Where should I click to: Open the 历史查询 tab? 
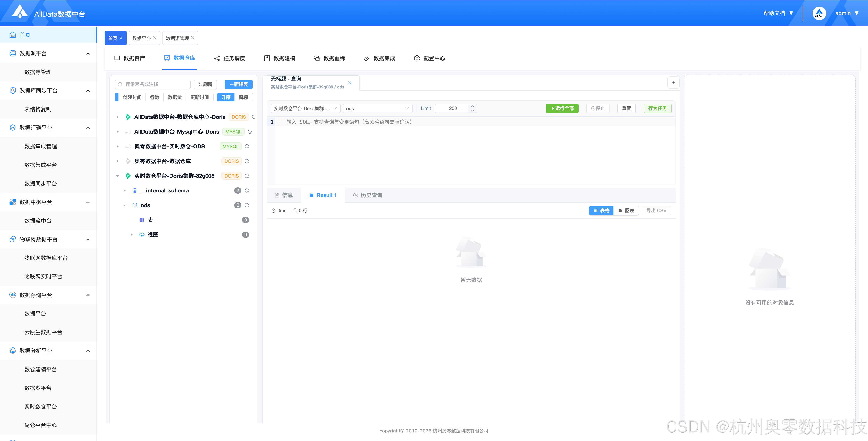(368, 195)
